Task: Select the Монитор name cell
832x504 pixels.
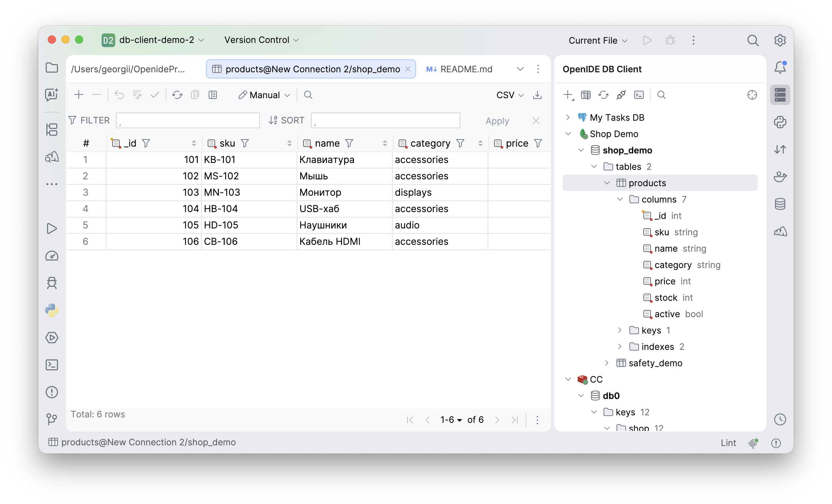Action: 345,192
